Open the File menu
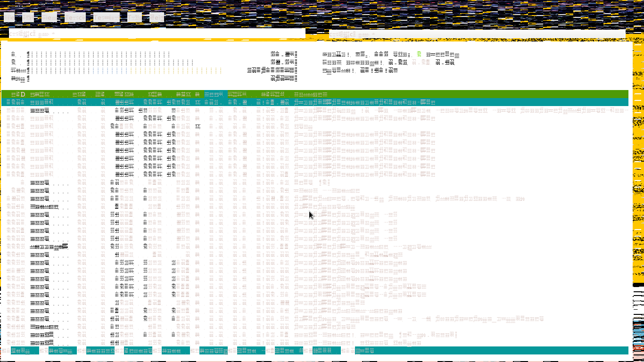 click(x=9, y=18)
